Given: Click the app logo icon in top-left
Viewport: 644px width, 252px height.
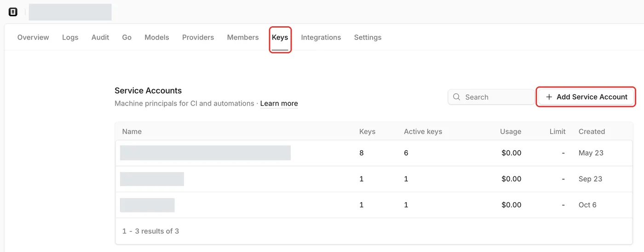Looking at the screenshot, I should [x=13, y=12].
